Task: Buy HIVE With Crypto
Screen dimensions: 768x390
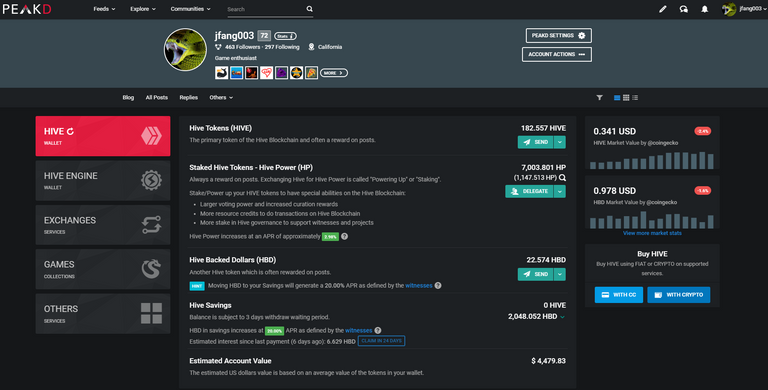Action: coord(678,295)
